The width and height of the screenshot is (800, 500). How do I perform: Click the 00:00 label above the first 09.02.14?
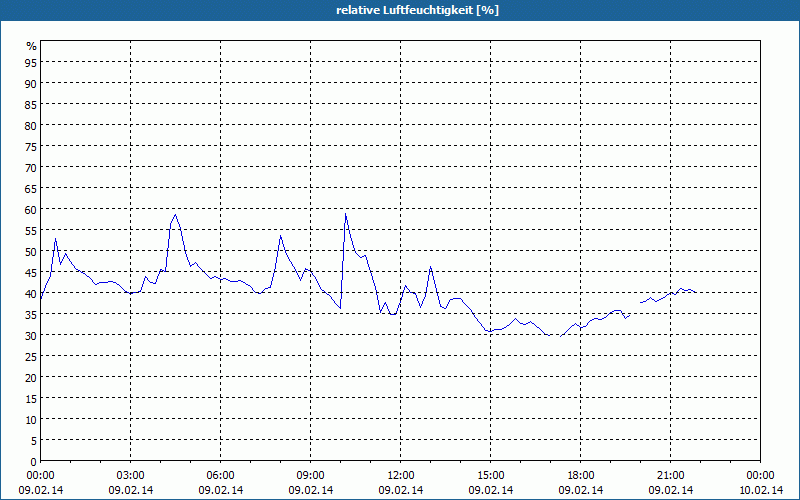(x=40, y=476)
